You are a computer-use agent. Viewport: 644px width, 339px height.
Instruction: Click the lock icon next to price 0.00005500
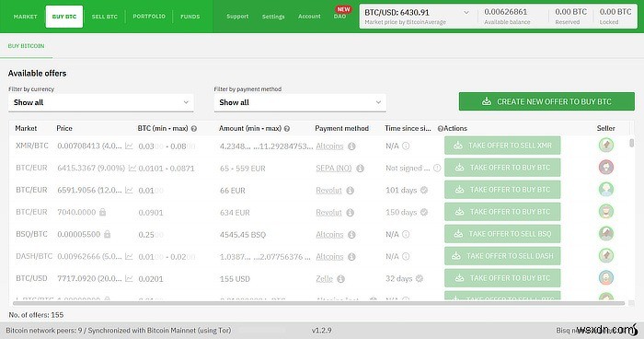click(x=108, y=234)
